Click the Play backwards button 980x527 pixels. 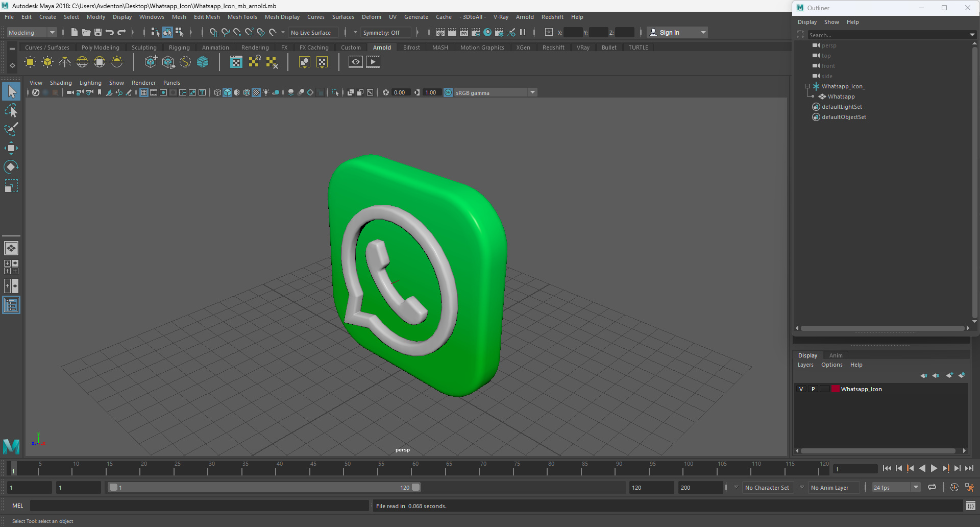coord(922,468)
